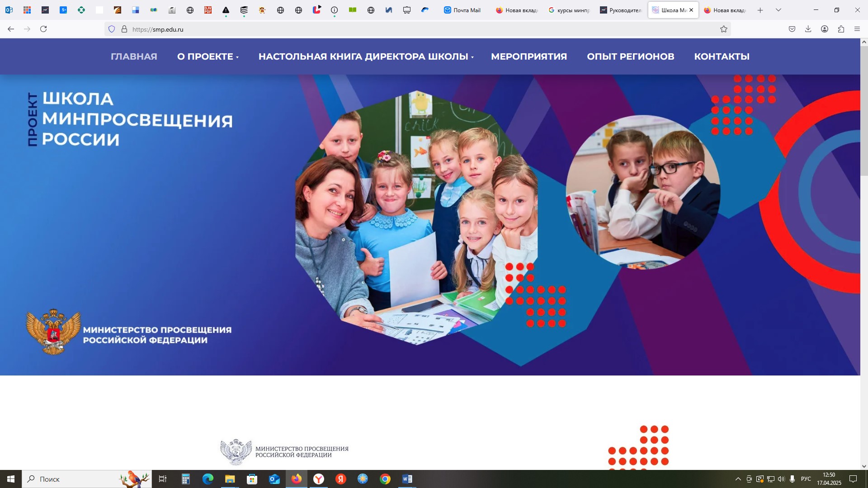Open the МЕРОПРИЯТИЯ section

coord(529,56)
